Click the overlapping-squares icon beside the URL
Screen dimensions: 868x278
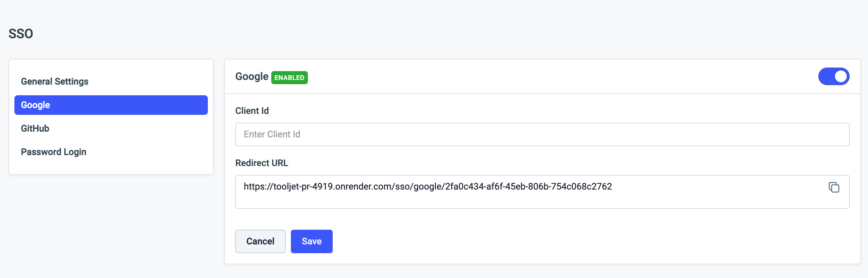tap(834, 187)
